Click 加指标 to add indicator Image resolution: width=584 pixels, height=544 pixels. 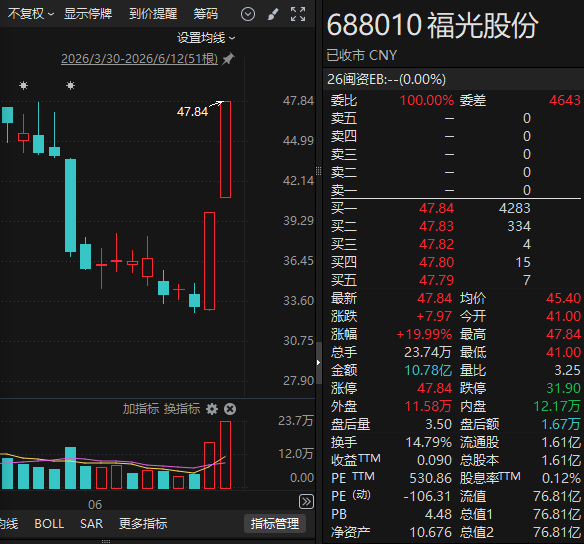[x=141, y=409]
